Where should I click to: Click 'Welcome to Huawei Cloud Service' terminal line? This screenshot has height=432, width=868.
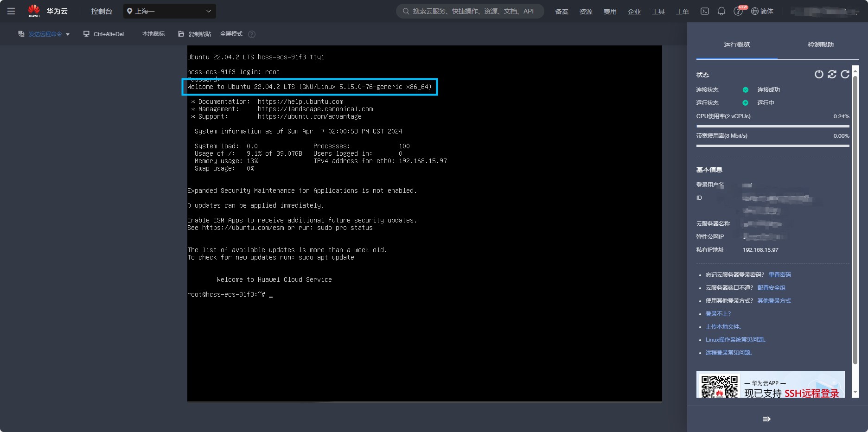pyautogui.click(x=274, y=280)
